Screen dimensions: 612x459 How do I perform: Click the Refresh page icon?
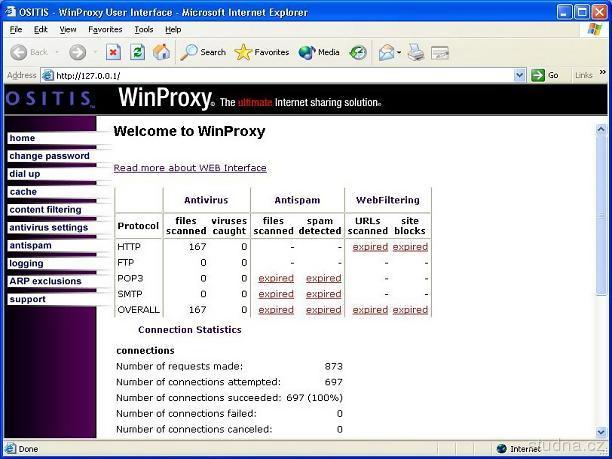point(138,52)
